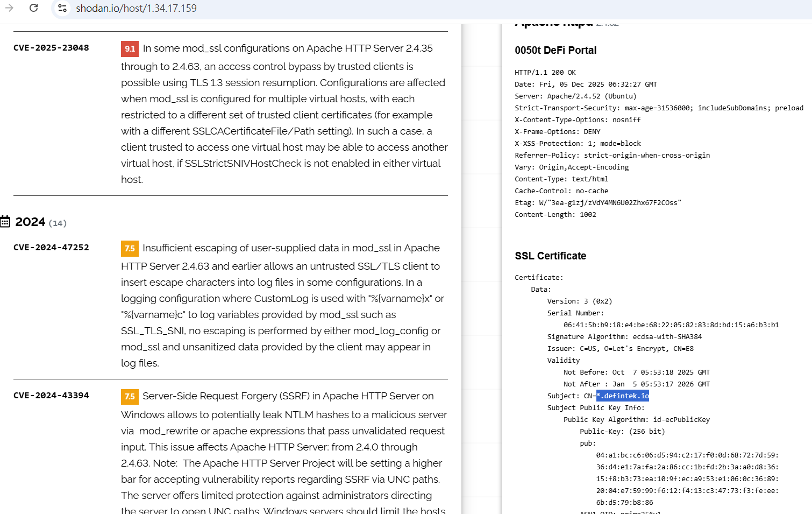Click the "Validity" label
Viewport: 812px width, 514px height.
point(564,361)
